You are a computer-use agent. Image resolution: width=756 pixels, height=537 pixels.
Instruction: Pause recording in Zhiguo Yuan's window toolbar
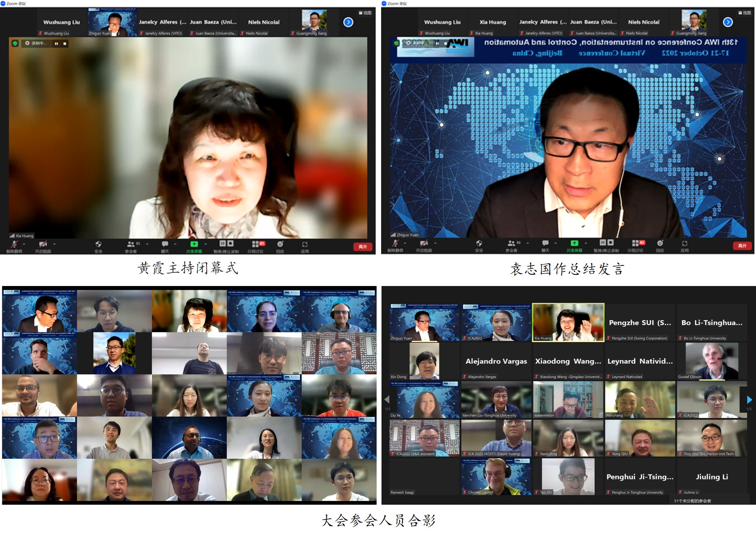click(x=602, y=242)
